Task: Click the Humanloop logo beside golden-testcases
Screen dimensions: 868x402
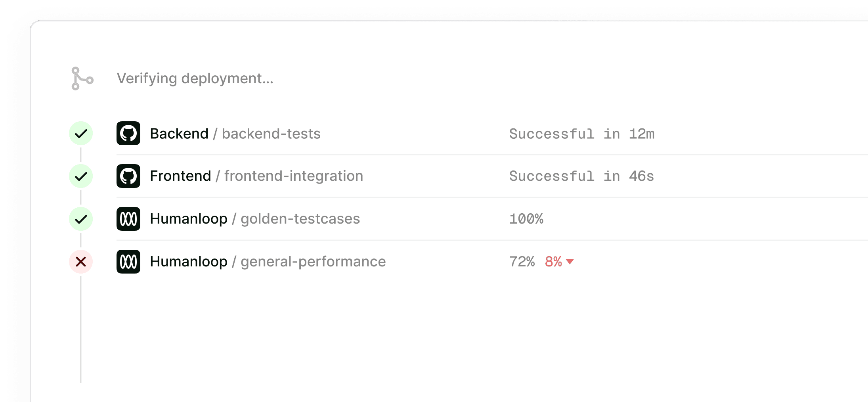Action: [x=128, y=218]
